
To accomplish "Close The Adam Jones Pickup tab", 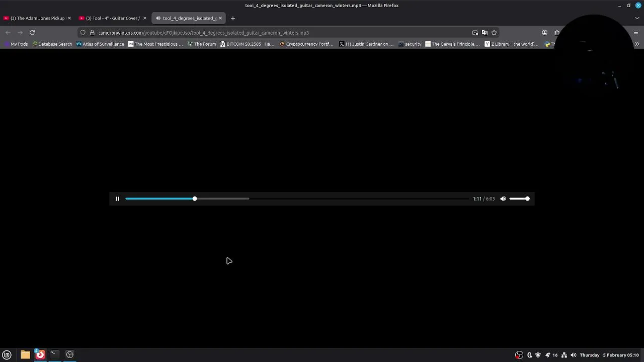I will (69, 18).
